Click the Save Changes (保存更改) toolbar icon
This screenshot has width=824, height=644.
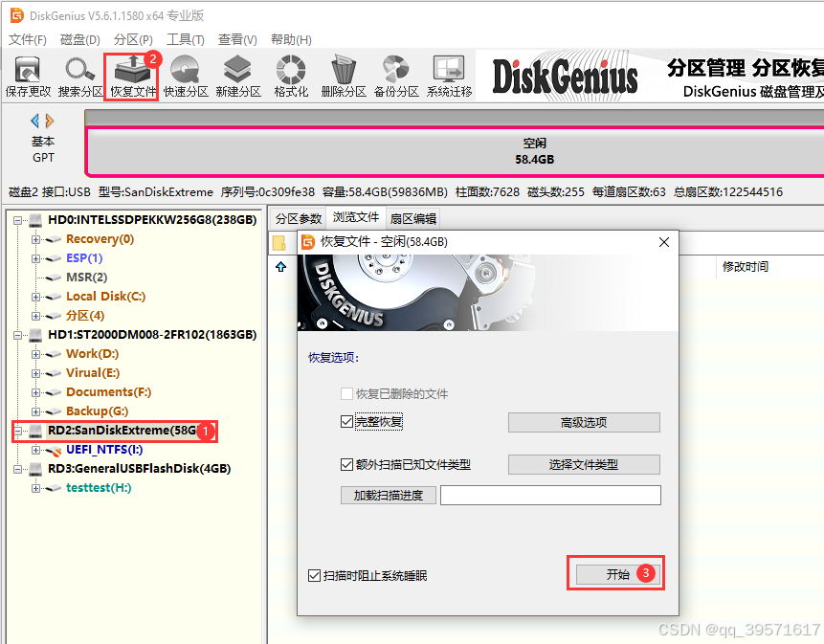(x=28, y=77)
